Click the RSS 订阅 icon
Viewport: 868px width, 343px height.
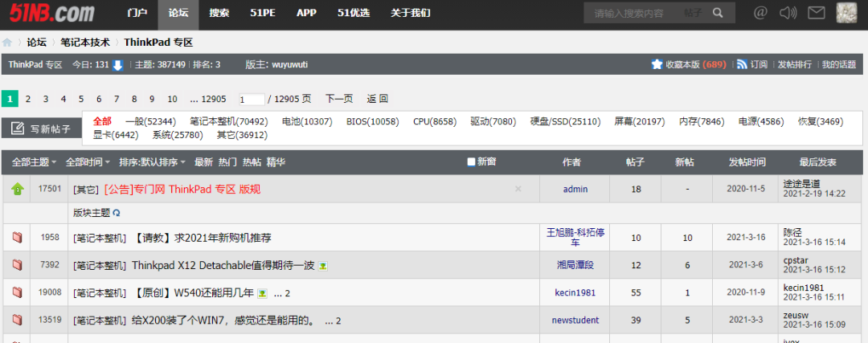[743, 65]
